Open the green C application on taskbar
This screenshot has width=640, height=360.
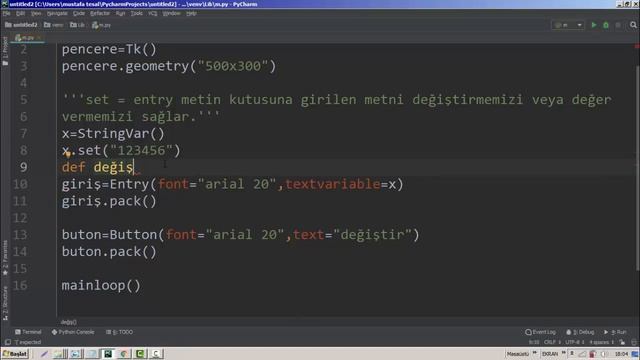tap(140, 354)
